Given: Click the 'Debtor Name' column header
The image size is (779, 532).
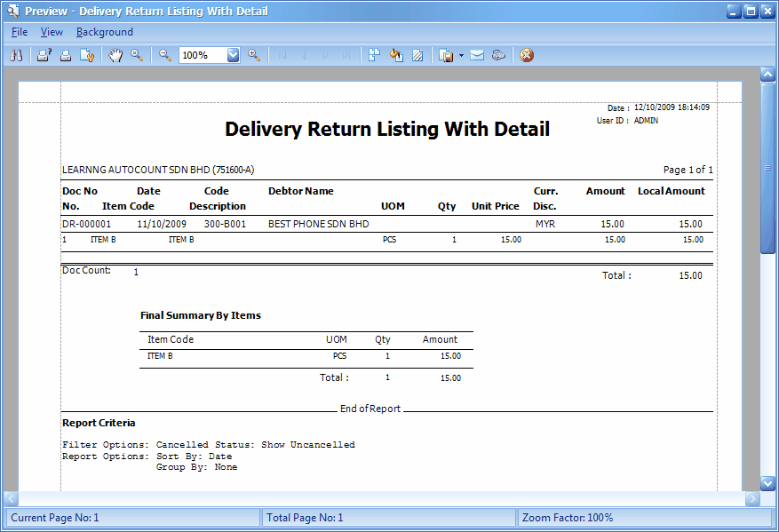Looking at the screenshot, I should pos(300,191).
